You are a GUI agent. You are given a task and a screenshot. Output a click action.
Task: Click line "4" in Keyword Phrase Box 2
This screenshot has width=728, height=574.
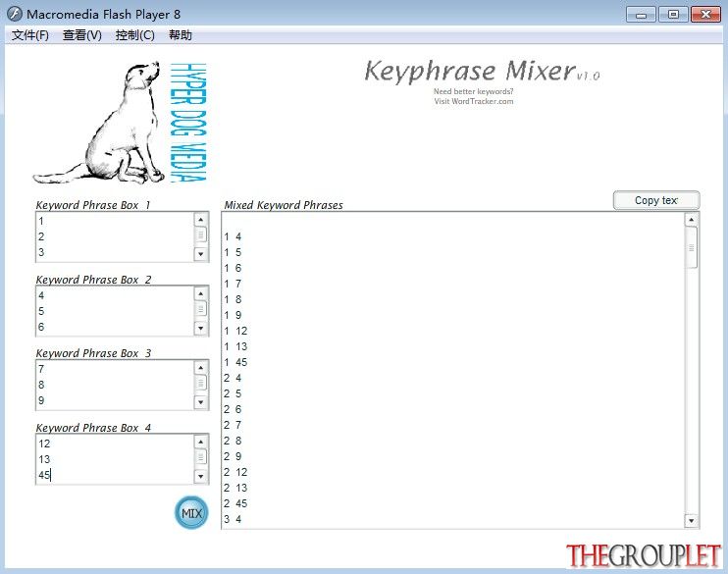tap(41, 295)
